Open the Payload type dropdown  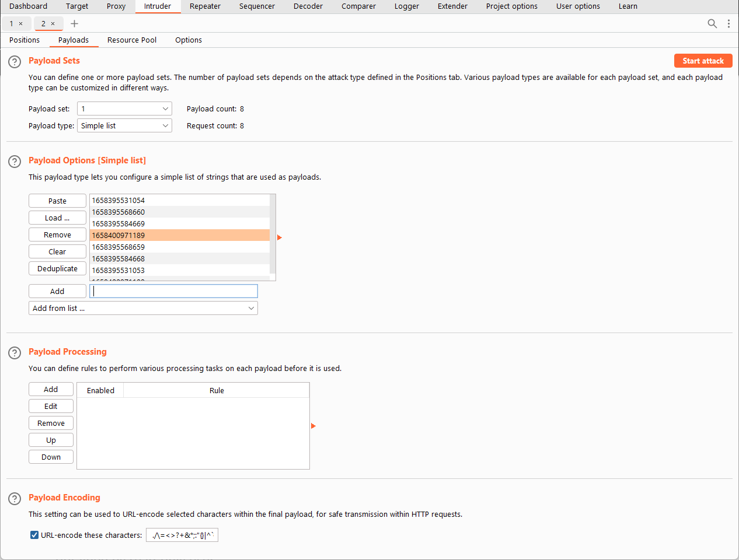click(124, 125)
